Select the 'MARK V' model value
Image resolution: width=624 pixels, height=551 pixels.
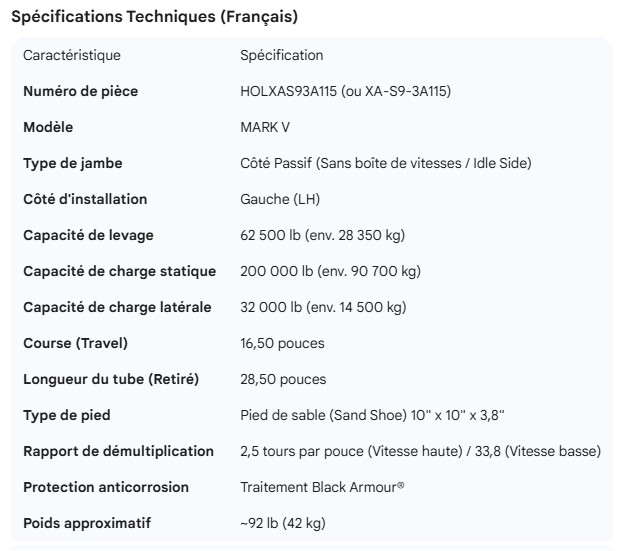click(265, 127)
